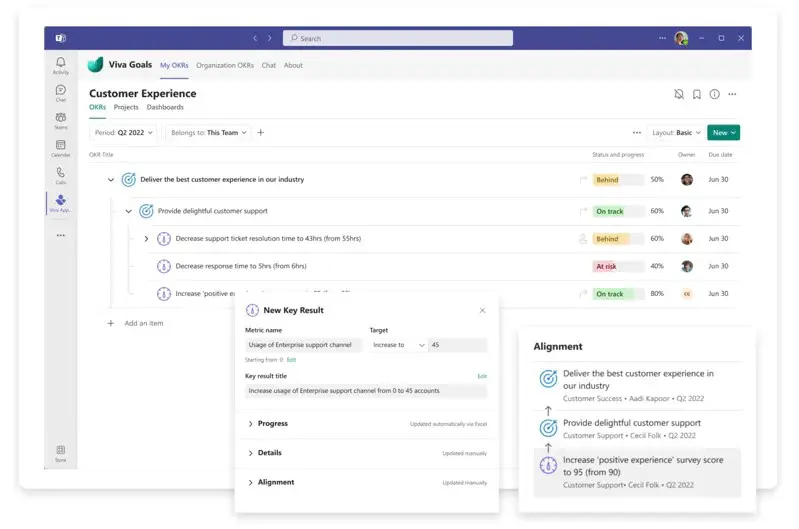Switch to Organization OKRs tab

225,65
